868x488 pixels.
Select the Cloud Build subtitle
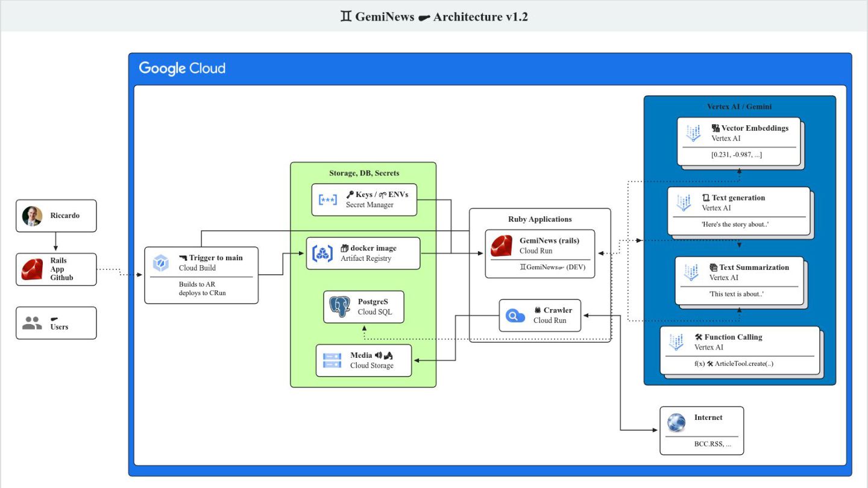point(197,267)
